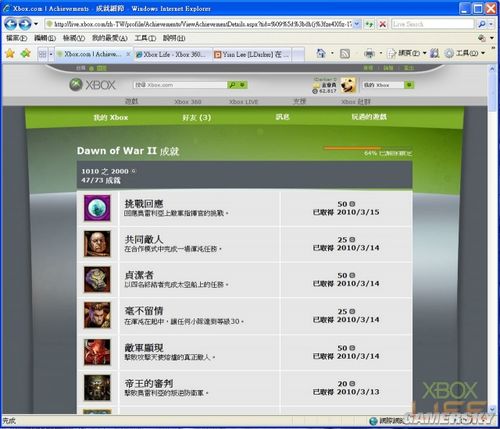Click the browser Forward arrow button

(25, 24)
